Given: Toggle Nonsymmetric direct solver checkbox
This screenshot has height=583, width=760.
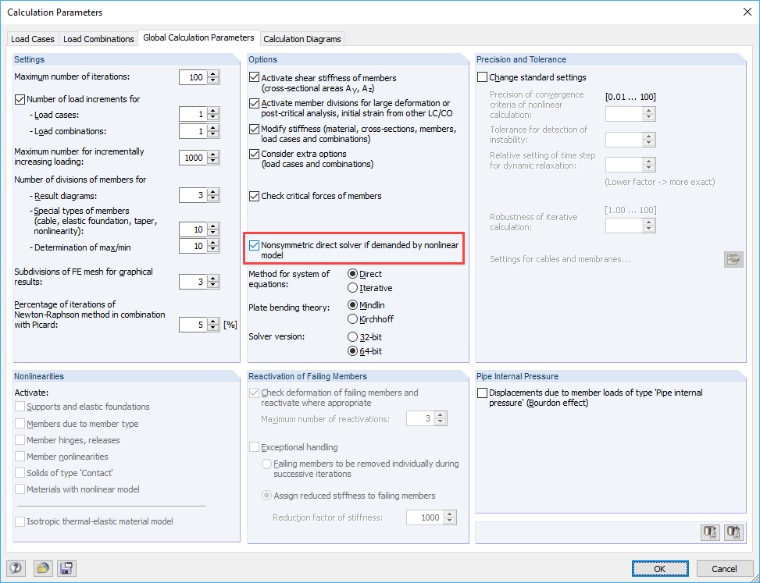Looking at the screenshot, I should (254, 245).
